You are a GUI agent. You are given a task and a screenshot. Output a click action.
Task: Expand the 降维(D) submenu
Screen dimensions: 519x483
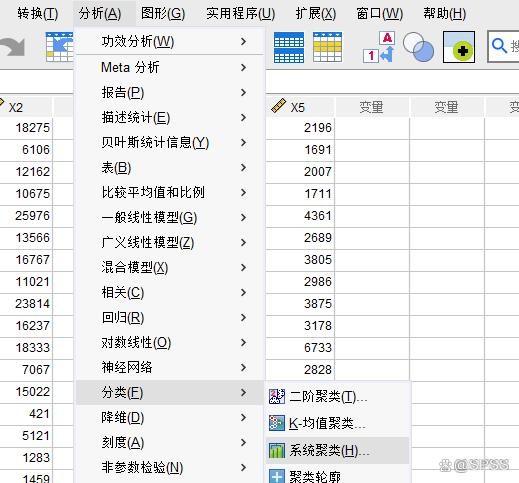170,417
